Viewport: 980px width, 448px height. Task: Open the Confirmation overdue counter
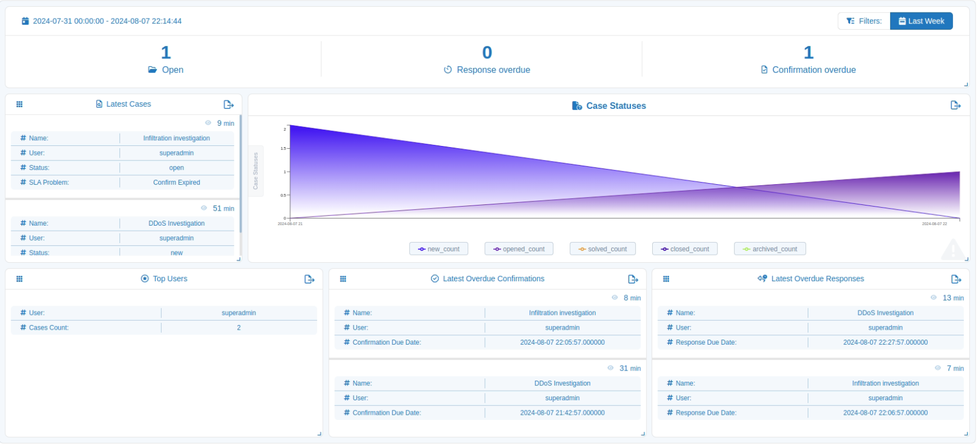tap(808, 60)
